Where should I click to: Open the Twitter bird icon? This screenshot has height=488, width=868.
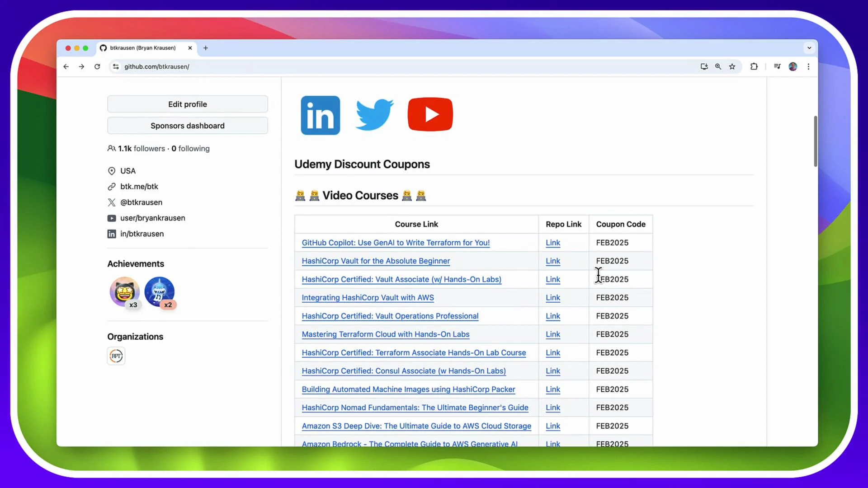tap(374, 115)
